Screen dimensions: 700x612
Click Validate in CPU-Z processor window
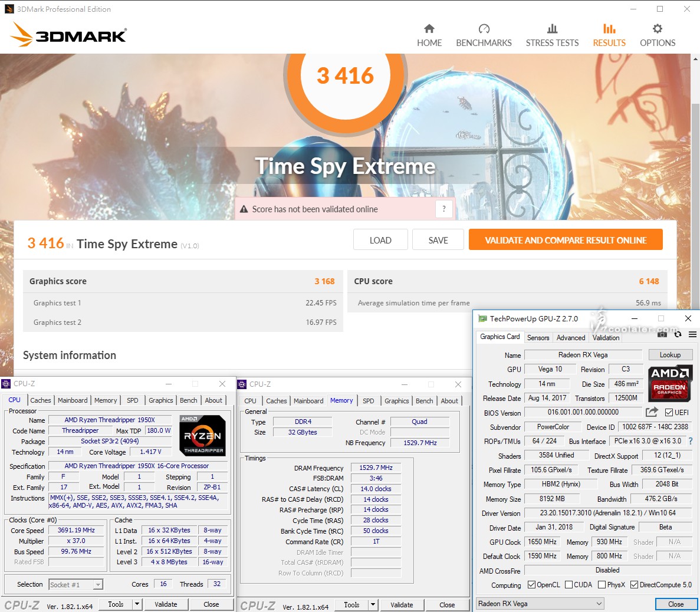pyautogui.click(x=166, y=604)
